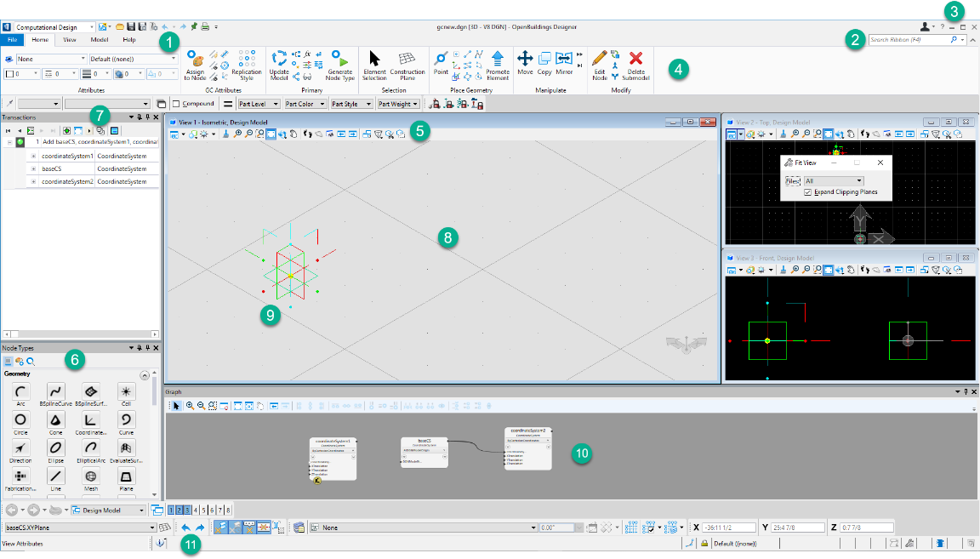The width and height of the screenshot is (980, 559).
Task: Switch to the Model ribbon tab
Action: (99, 39)
